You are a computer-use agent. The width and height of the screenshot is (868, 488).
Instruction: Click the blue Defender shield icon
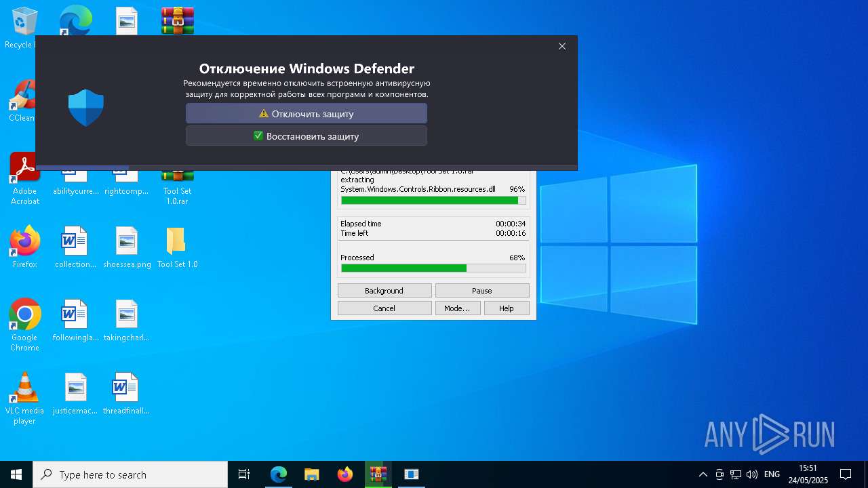pos(86,108)
